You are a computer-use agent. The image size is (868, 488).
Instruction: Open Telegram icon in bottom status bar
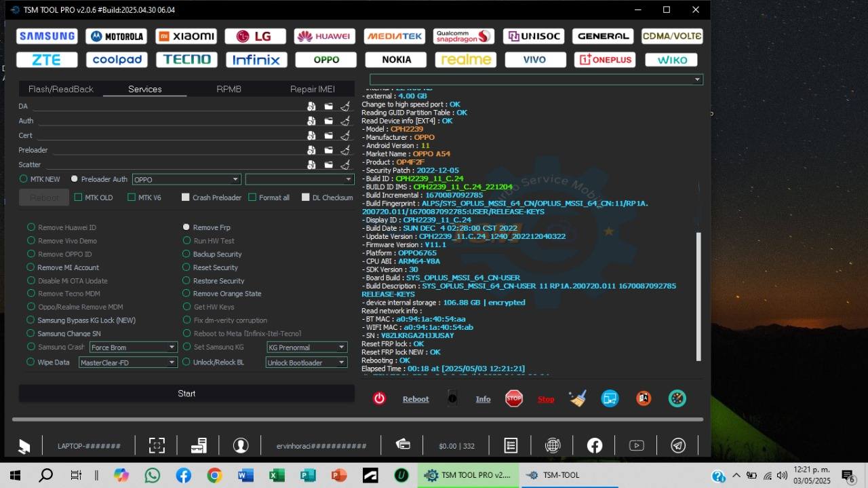[677, 445]
